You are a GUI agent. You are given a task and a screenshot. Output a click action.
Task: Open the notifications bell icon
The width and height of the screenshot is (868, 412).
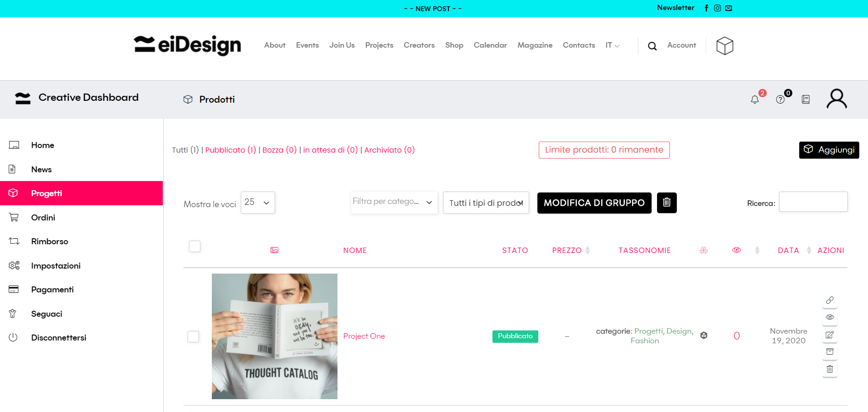click(754, 99)
